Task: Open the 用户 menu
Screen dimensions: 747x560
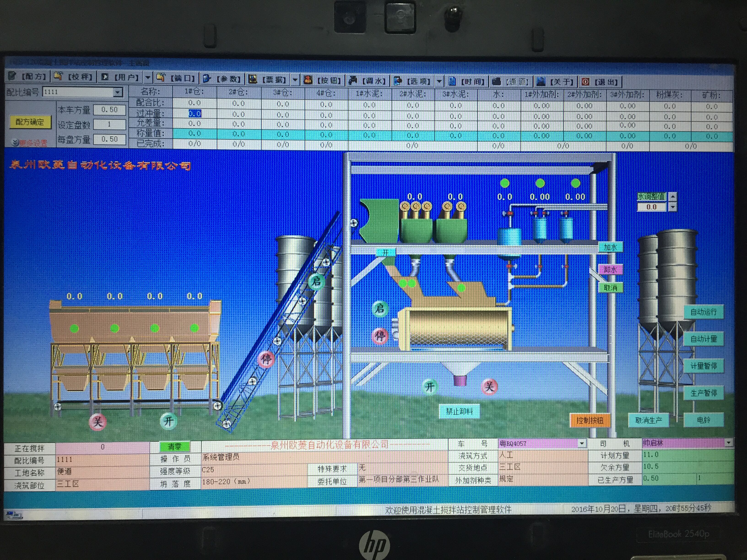Action: (x=121, y=77)
